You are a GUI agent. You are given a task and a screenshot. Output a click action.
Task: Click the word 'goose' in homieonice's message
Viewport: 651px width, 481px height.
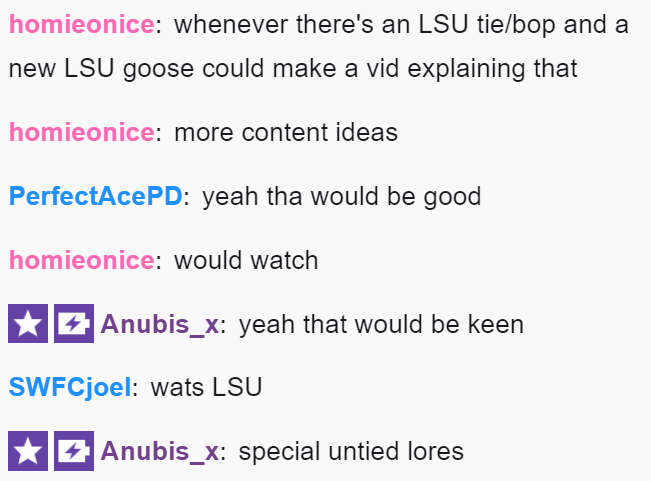158,69
